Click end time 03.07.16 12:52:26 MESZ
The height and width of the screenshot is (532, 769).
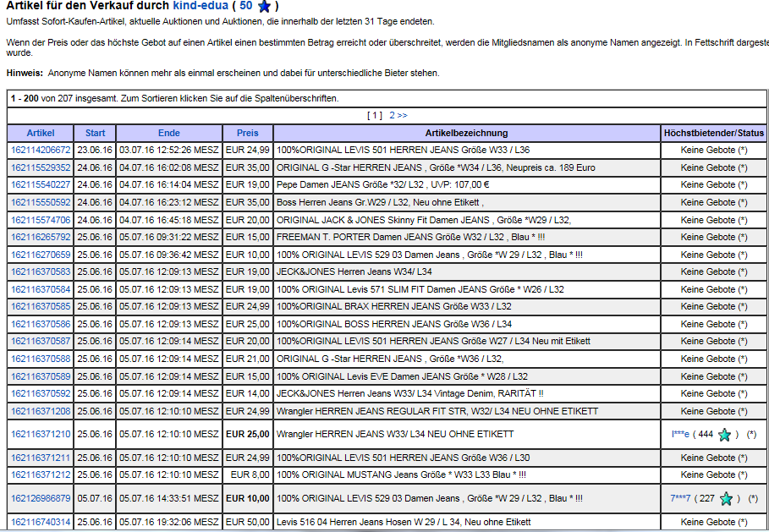pyautogui.click(x=169, y=150)
